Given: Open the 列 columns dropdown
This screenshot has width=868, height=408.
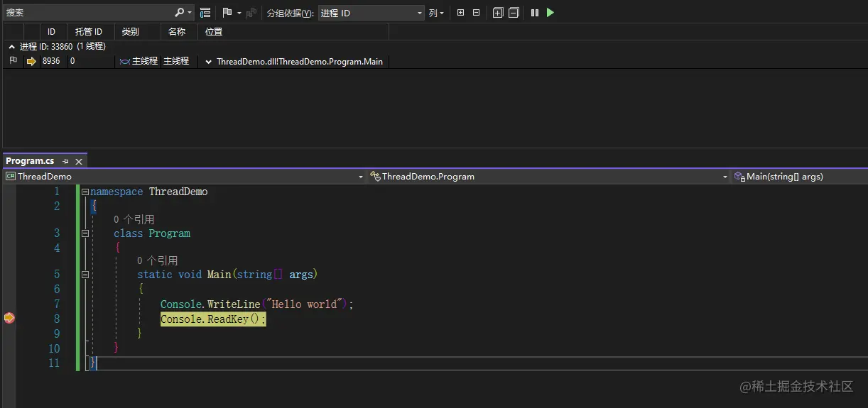Looking at the screenshot, I should 436,13.
